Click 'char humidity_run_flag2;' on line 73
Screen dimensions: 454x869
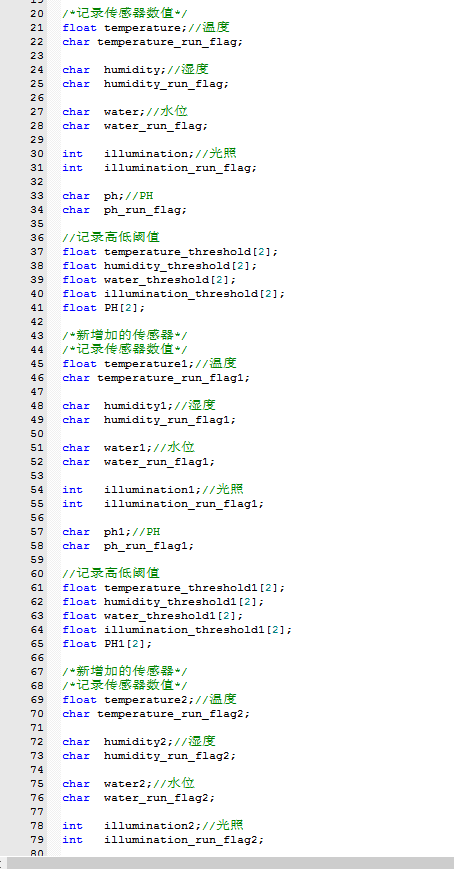[149, 756]
